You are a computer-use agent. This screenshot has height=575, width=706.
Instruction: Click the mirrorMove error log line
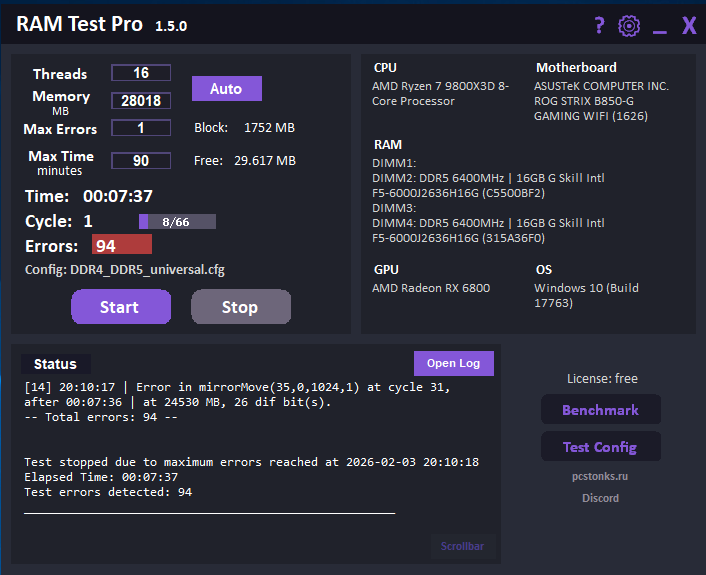click(x=237, y=394)
